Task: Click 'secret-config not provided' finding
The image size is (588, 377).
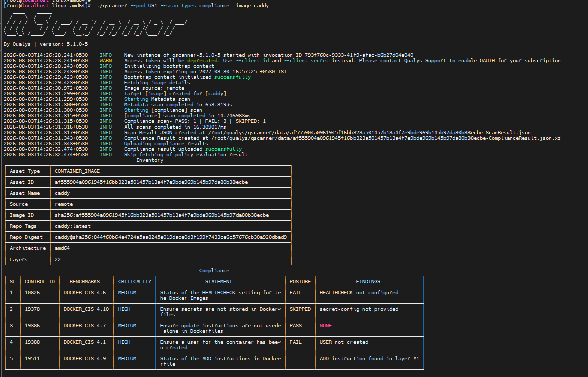Action: tap(359, 309)
